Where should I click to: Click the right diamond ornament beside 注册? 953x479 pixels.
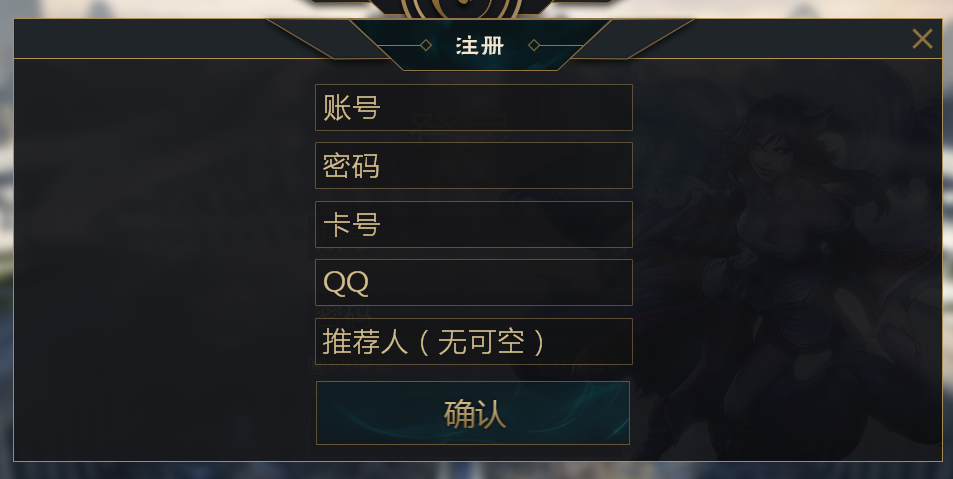534,45
